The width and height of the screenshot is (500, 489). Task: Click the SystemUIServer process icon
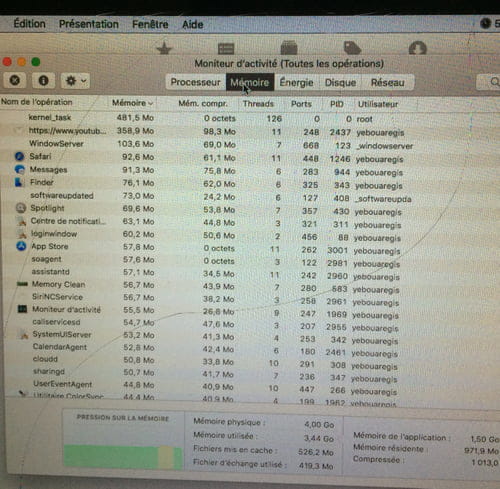coord(23,334)
